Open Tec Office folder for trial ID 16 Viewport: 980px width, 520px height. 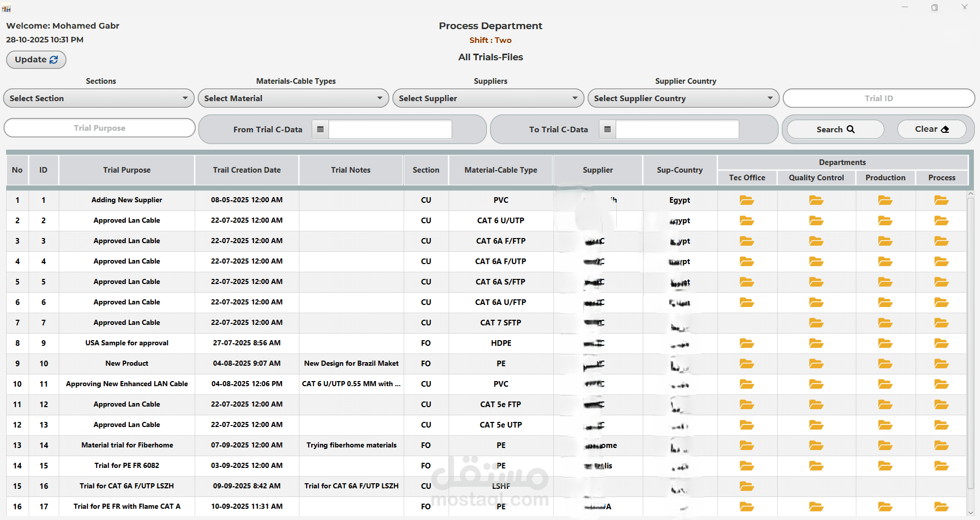pyautogui.click(x=746, y=486)
